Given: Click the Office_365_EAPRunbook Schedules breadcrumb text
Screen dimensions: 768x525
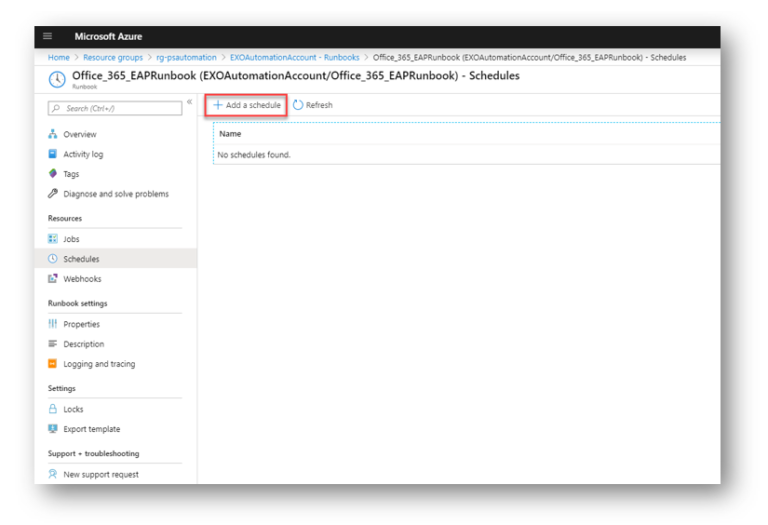Looking at the screenshot, I should pyautogui.click(x=529, y=57).
